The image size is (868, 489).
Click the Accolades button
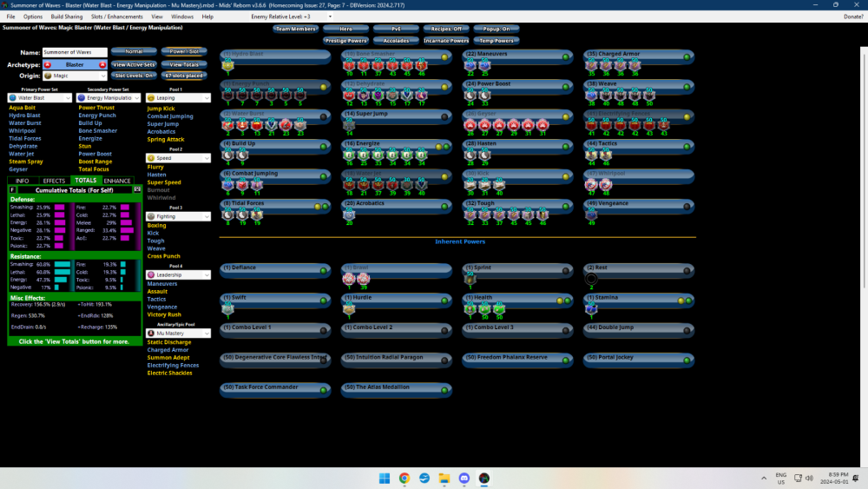396,41
